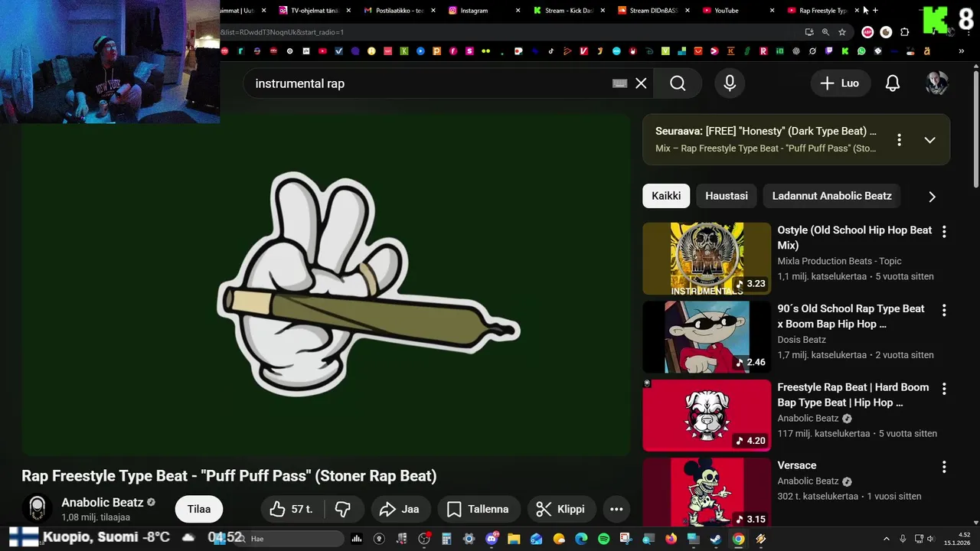The image size is (980, 551).
Task: Open Freestyle Rap Beat bulldog thumbnail
Action: coord(707,416)
